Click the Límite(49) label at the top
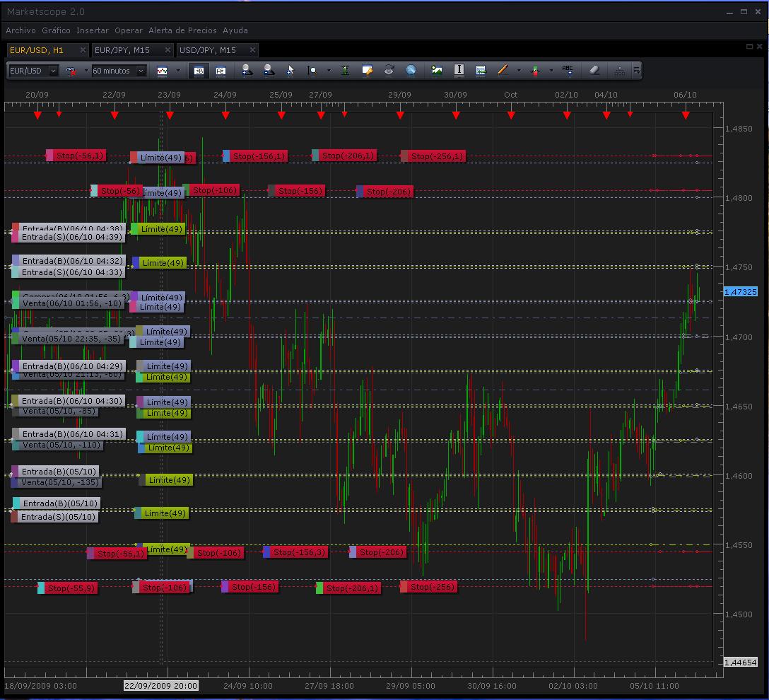Viewport: 769px width, 700px height. point(160,157)
